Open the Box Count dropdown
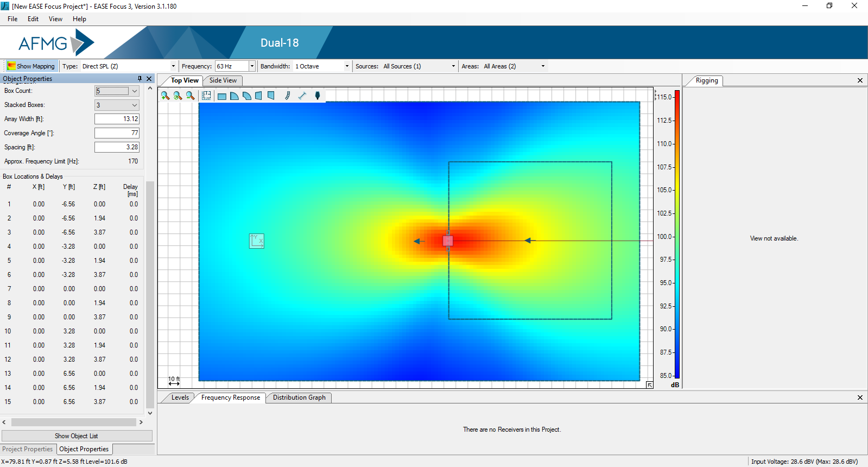868x467 pixels. 135,91
